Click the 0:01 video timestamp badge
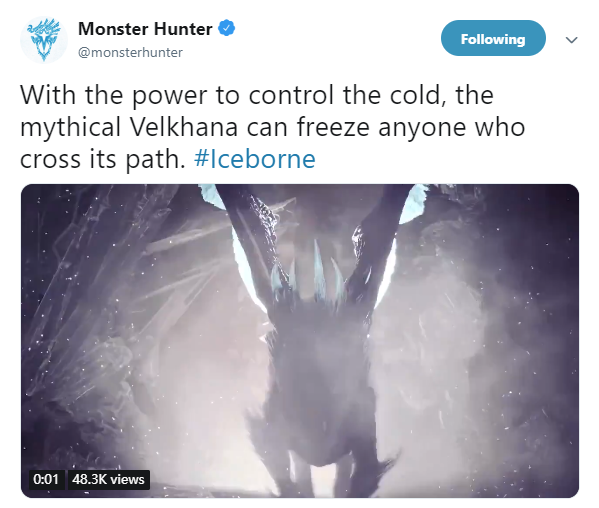This screenshot has height=508, width=599. (x=46, y=479)
